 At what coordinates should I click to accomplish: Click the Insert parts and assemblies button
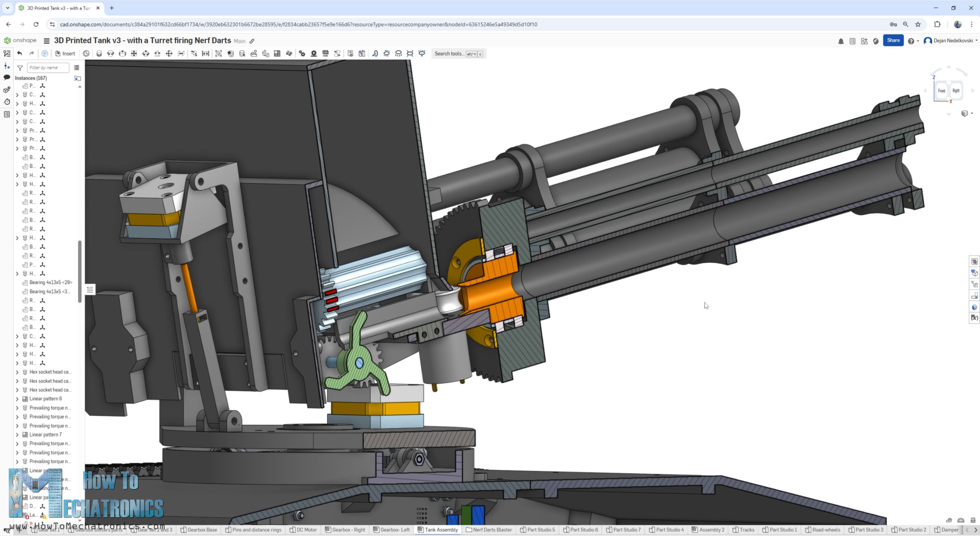(x=65, y=54)
